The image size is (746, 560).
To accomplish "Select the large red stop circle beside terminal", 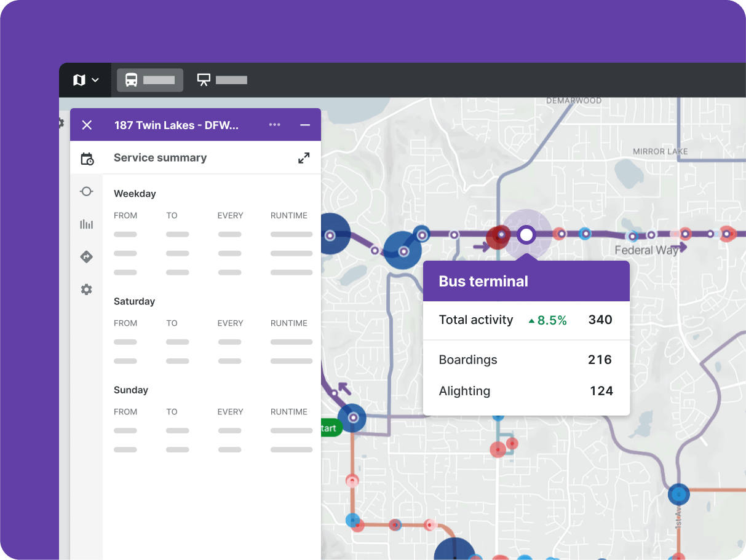I will click(497, 236).
